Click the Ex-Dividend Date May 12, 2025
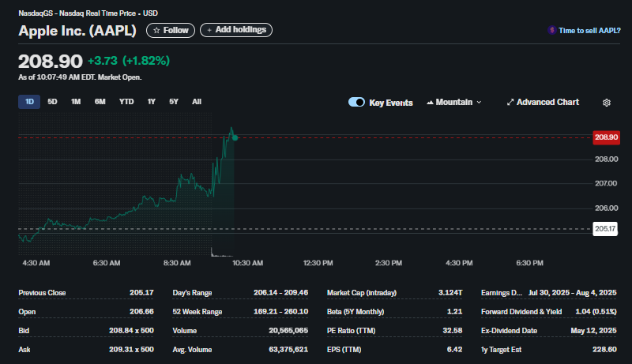The height and width of the screenshot is (364, 632). (593, 331)
